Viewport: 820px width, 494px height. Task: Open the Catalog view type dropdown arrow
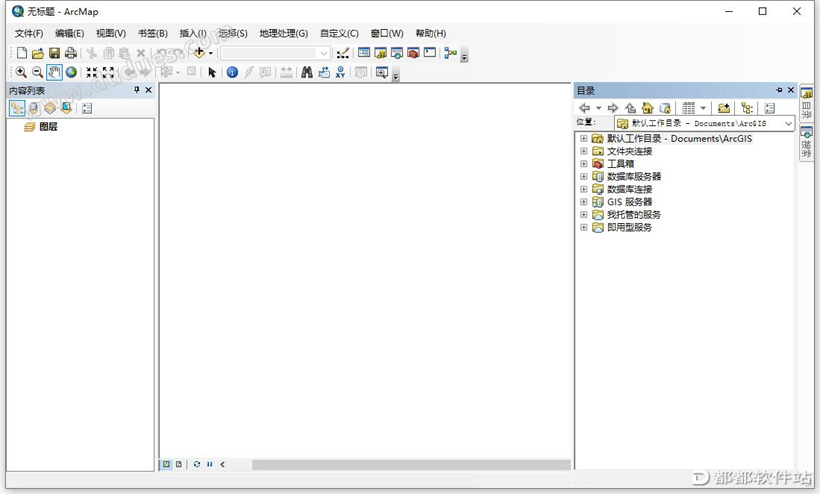coord(703,108)
